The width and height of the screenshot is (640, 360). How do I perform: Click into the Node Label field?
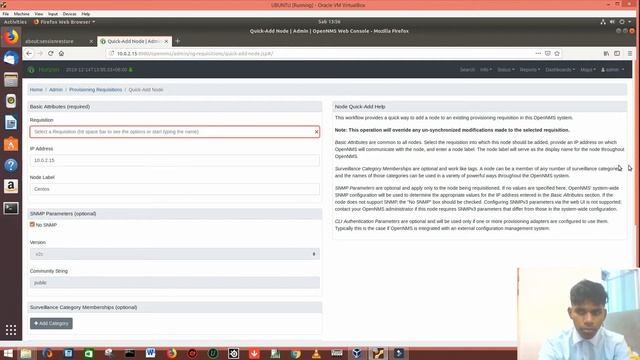pos(175,189)
